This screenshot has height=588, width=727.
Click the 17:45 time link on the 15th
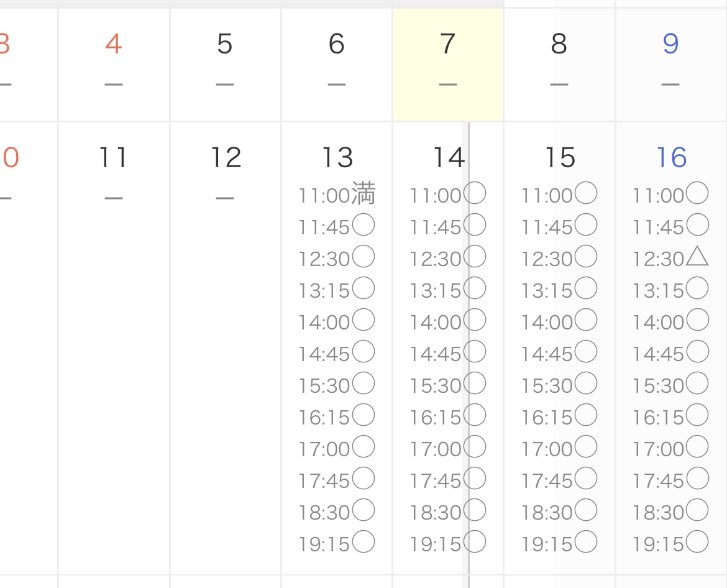tap(547, 480)
